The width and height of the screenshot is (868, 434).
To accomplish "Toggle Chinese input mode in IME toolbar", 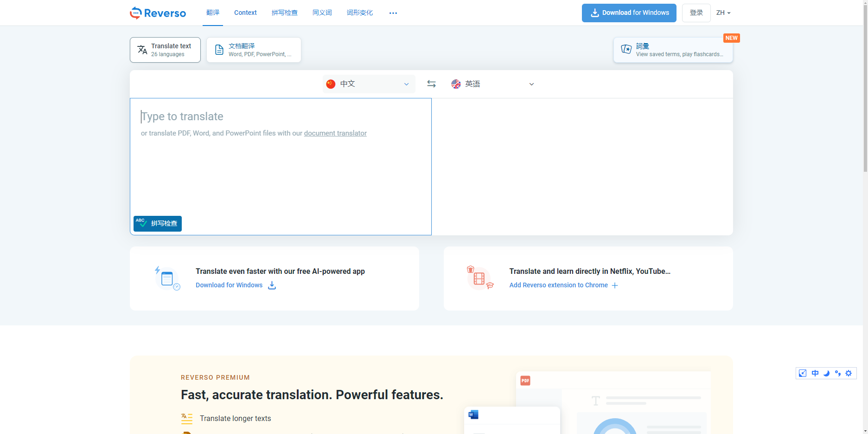I will pyautogui.click(x=815, y=373).
